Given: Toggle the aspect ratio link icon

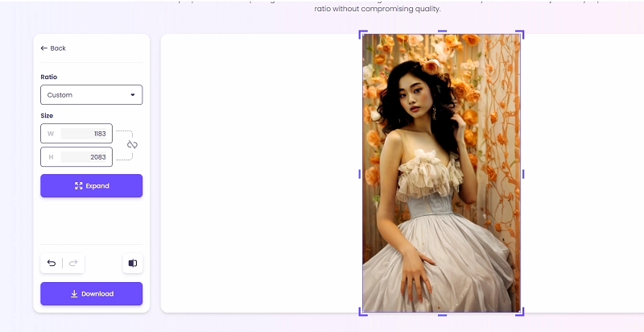Looking at the screenshot, I should point(132,144).
